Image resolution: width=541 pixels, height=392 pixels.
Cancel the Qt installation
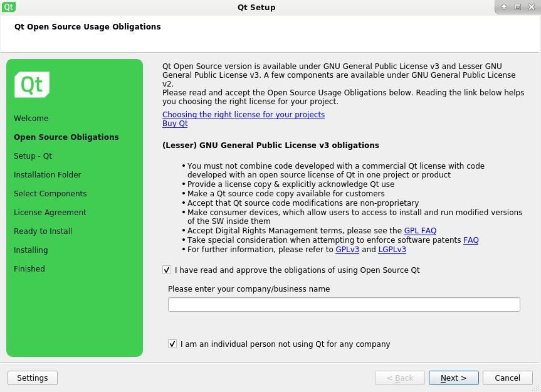pyautogui.click(x=508, y=378)
